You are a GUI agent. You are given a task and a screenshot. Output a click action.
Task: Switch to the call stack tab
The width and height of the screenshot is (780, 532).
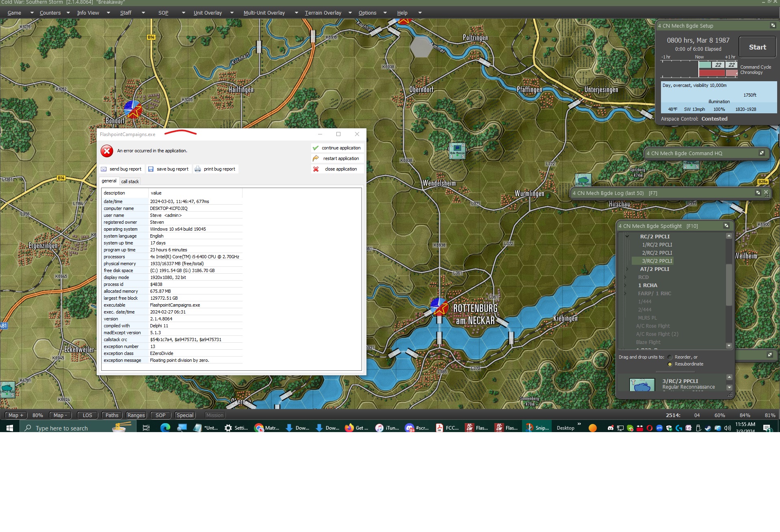coord(130,182)
